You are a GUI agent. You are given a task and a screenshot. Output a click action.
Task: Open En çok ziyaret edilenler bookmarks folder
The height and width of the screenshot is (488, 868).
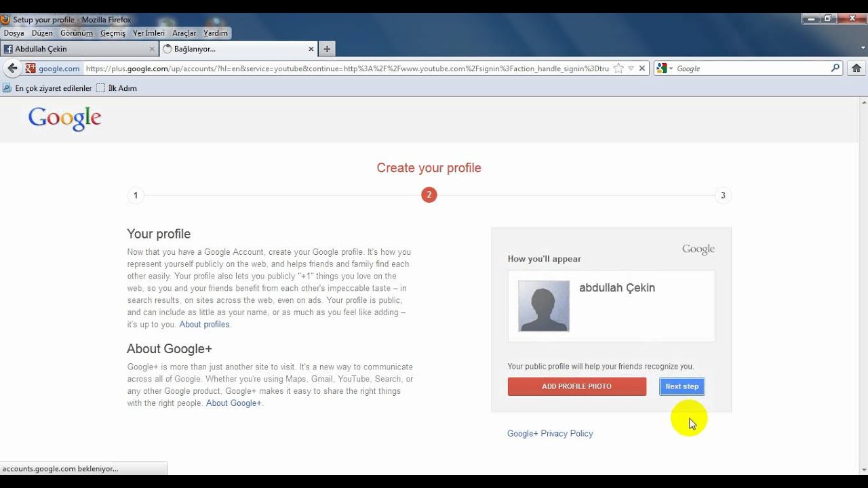(x=47, y=88)
